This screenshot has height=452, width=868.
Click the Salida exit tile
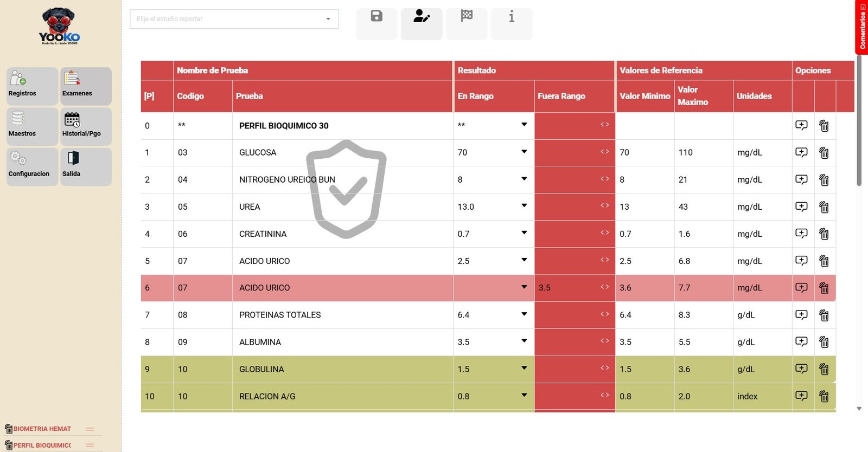point(86,167)
